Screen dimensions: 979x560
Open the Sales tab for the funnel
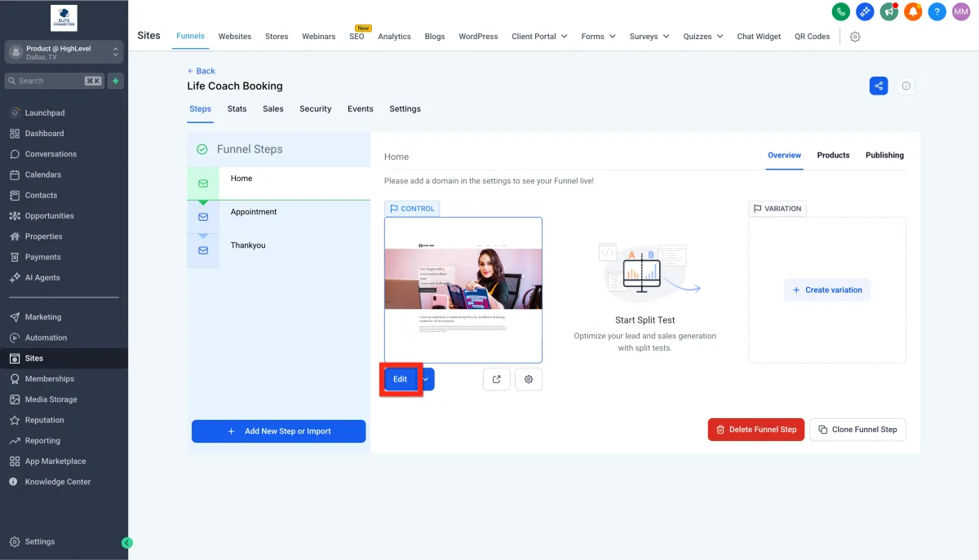pos(273,108)
